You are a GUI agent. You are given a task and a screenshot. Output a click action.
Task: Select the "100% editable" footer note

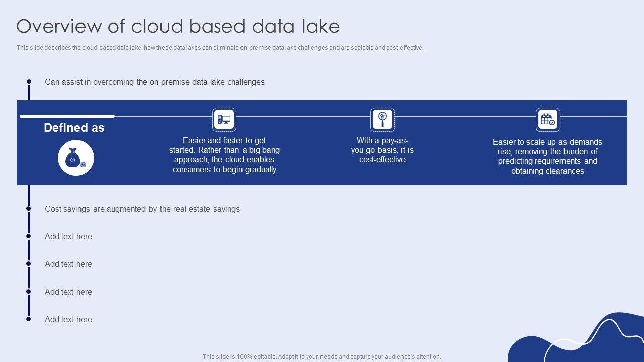321,356
